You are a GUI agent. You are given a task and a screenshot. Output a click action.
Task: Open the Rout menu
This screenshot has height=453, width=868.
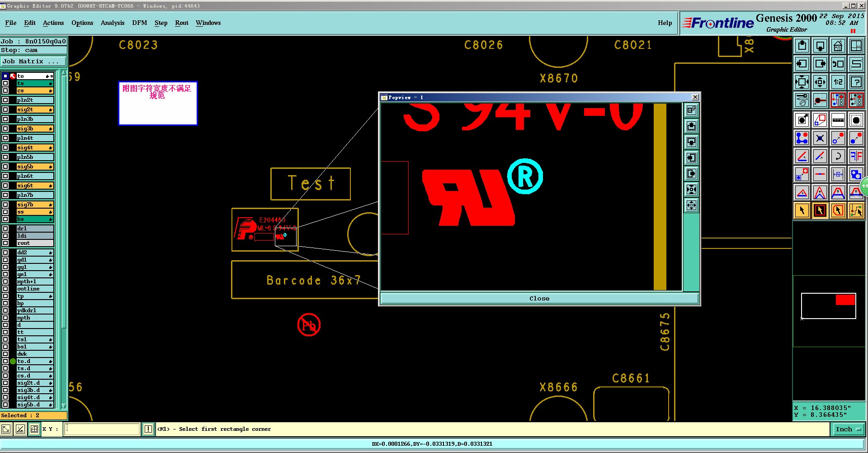(182, 23)
